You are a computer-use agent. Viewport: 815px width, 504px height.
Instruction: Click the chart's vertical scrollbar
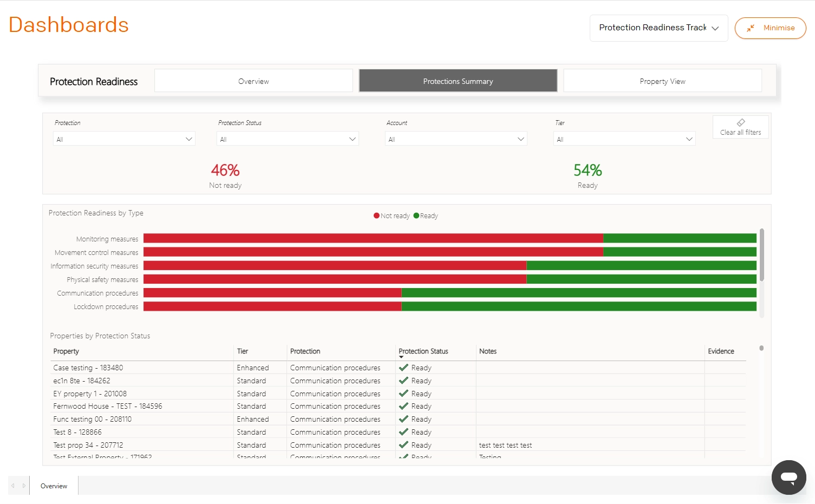click(761, 254)
